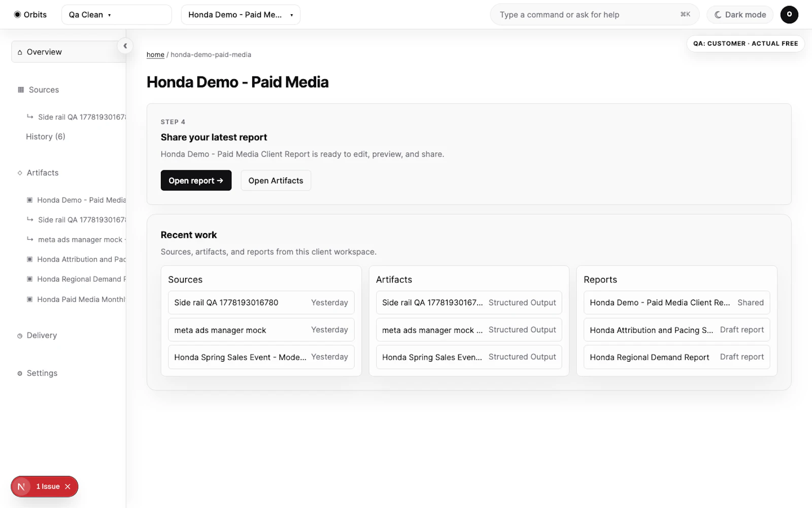Screen dimensions: 812x508
Task: Open the Qa Clean workspace dropdown
Action: pos(117,15)
